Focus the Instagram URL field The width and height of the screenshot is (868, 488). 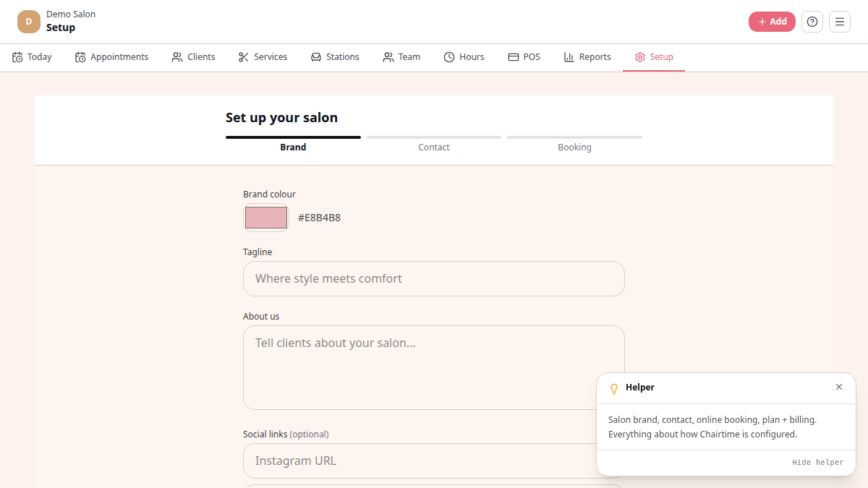[x=434, y=461]
